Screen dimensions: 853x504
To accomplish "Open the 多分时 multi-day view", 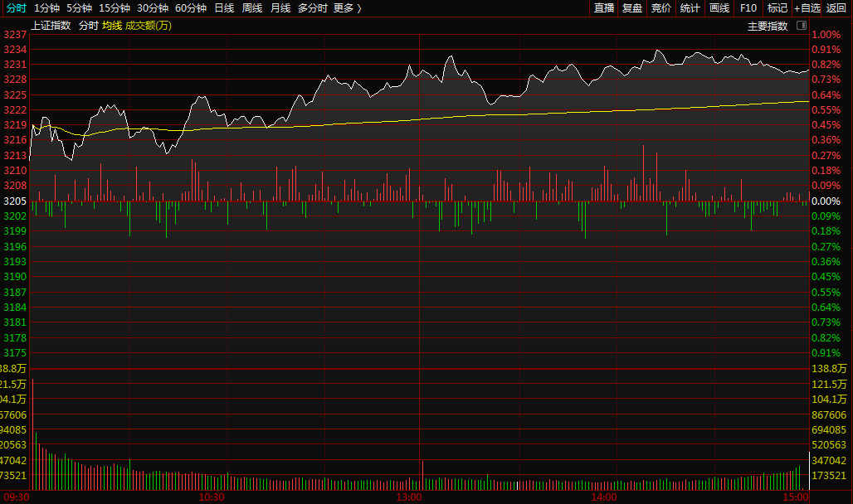I will tap(313, 7).
